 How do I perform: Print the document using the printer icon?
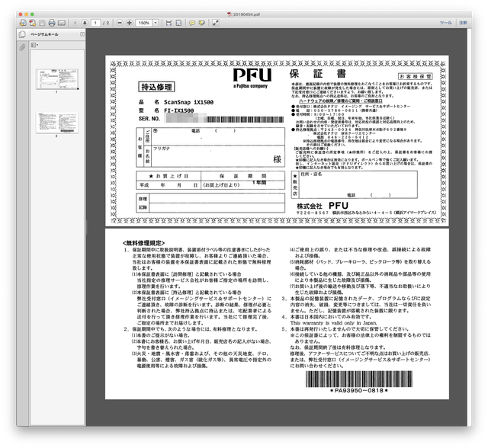(52, 23)
